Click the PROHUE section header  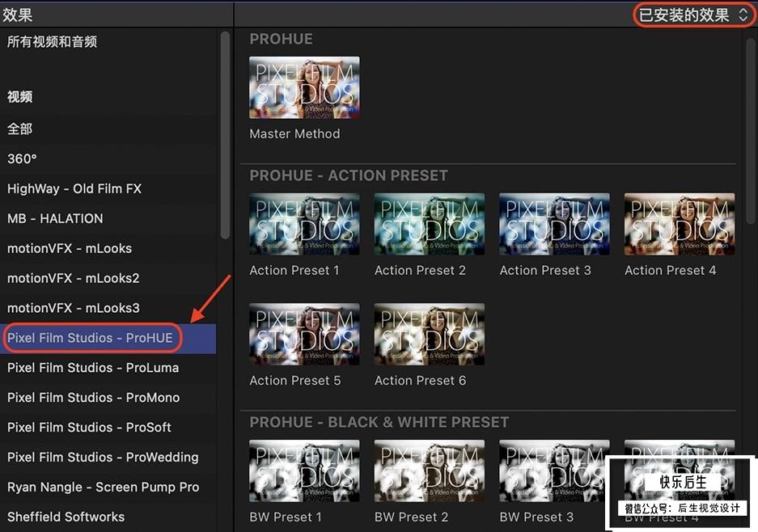pyautogui.click(x=282, y=39)
